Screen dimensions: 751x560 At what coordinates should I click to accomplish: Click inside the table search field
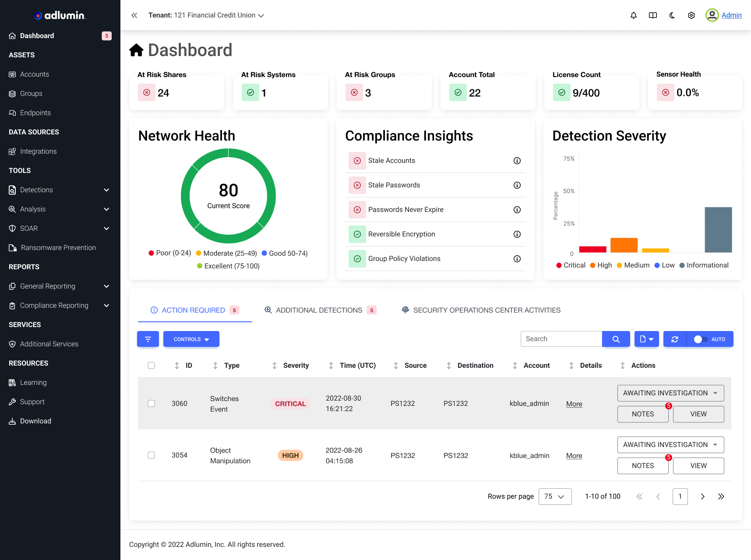point(561,338)
